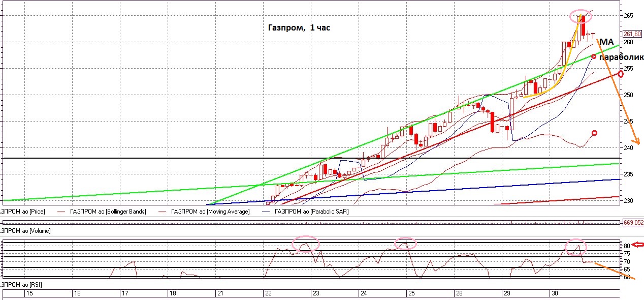Click price axis label 250
This screenshot has width=644, height=300.
coord(628,95)
